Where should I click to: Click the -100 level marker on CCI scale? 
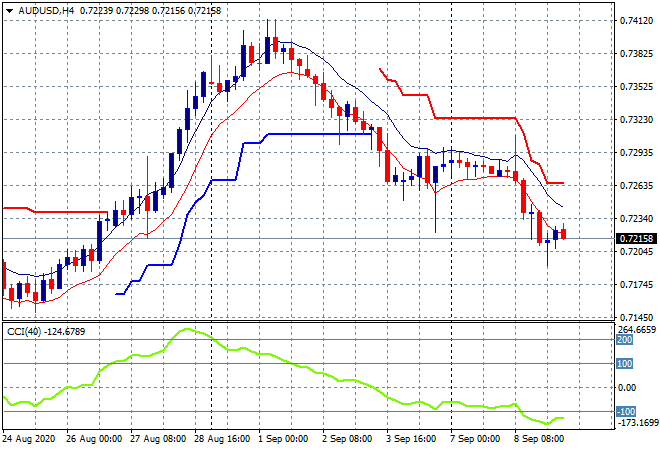coord(626,412)
